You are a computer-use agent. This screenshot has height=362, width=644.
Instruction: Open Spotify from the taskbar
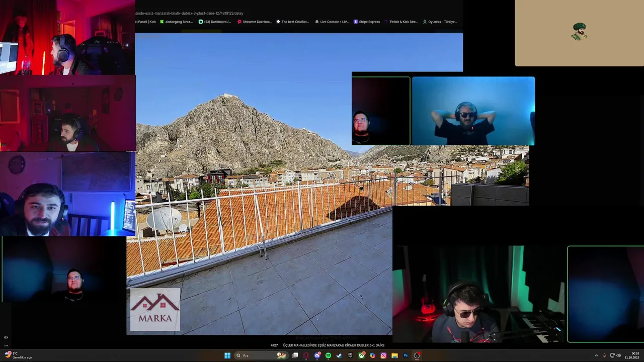[x=328, y=355]
